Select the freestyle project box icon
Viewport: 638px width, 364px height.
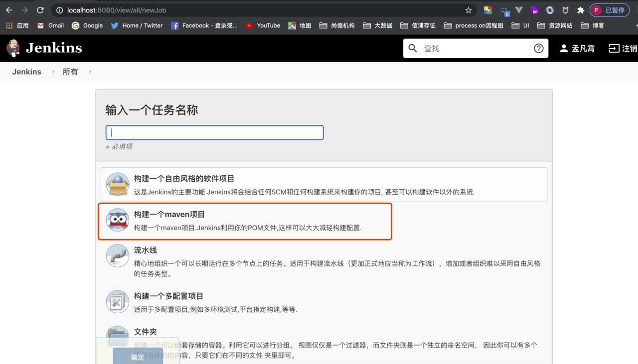tap(118, 184)
